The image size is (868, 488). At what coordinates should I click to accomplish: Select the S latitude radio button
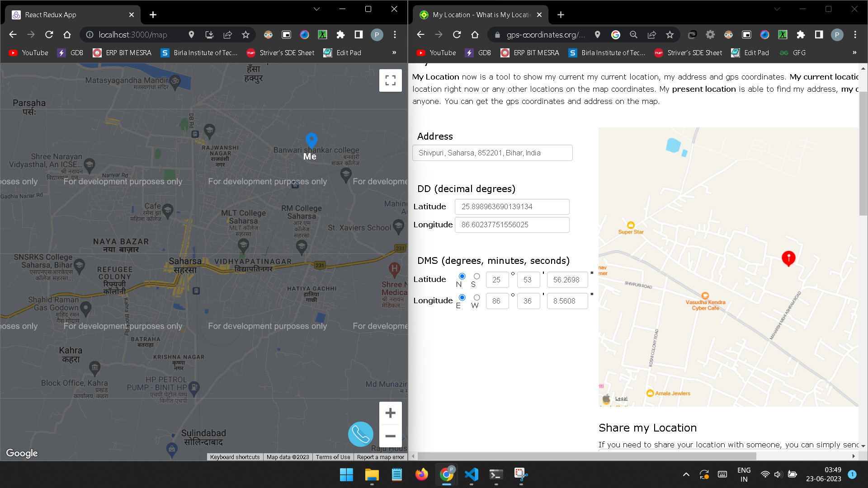point(476,276)
